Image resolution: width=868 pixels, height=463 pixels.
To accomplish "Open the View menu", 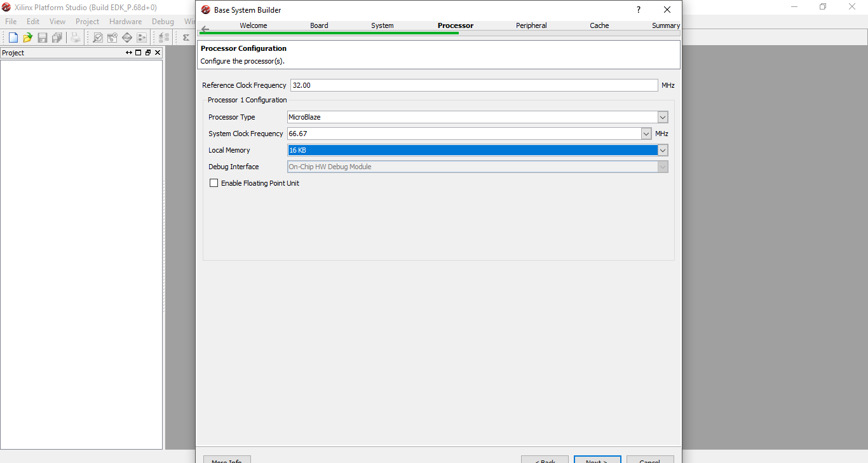I will (x=57, y=22).
